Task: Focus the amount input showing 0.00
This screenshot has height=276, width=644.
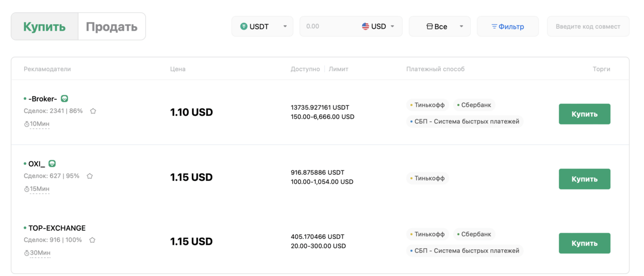Action: tap(330, 26)
